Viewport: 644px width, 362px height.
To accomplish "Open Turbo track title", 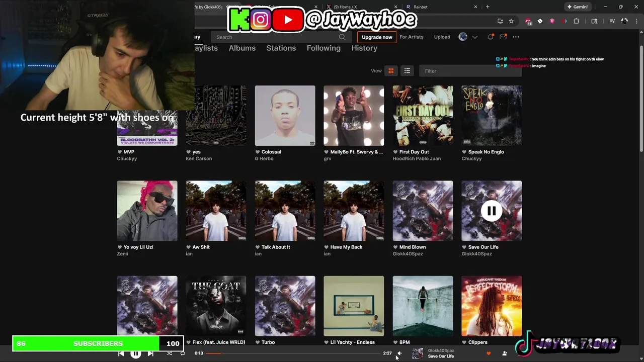I will click(x=268, y=342).
